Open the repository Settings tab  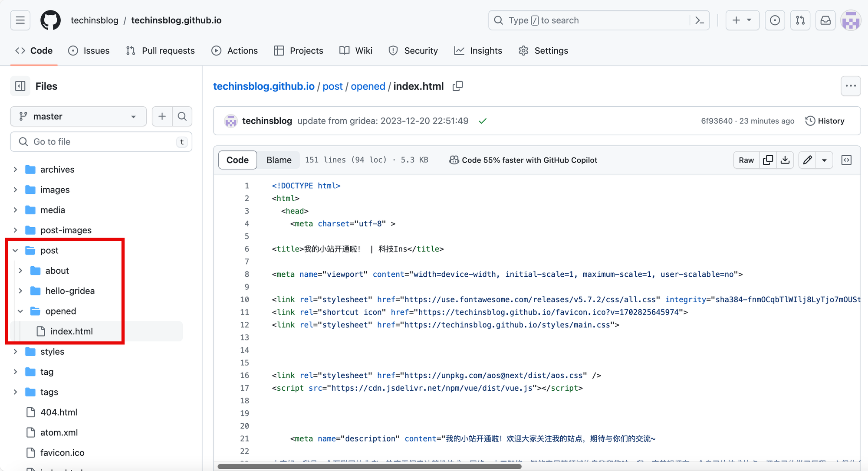tap(543, 51)
